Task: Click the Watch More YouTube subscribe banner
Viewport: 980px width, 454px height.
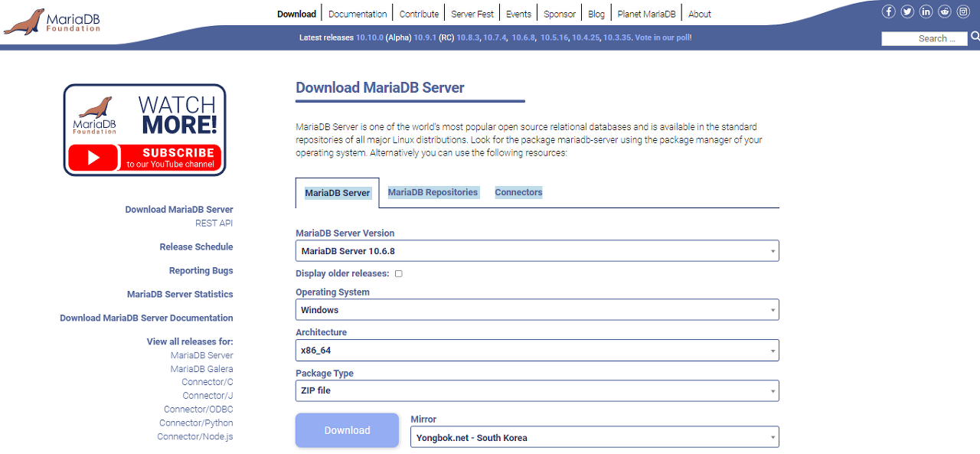Action: tap(145, 130)
